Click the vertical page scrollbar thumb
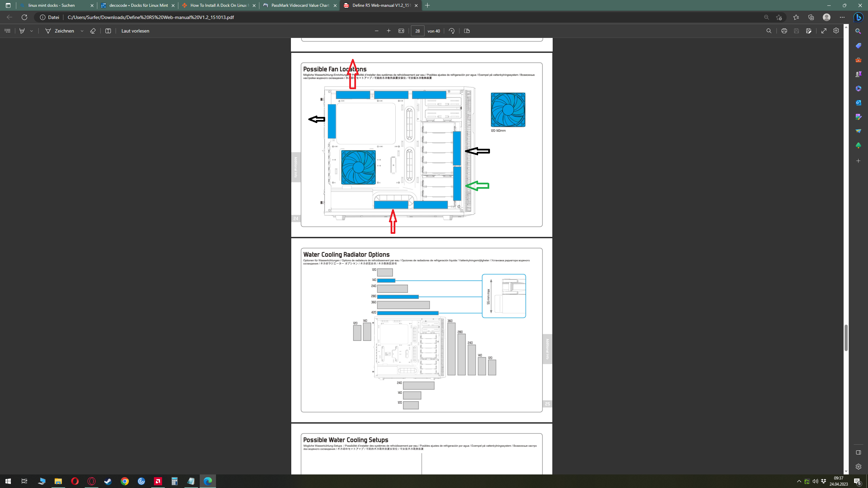This screenshot has height=488, width=868. (x=846, y=338)
